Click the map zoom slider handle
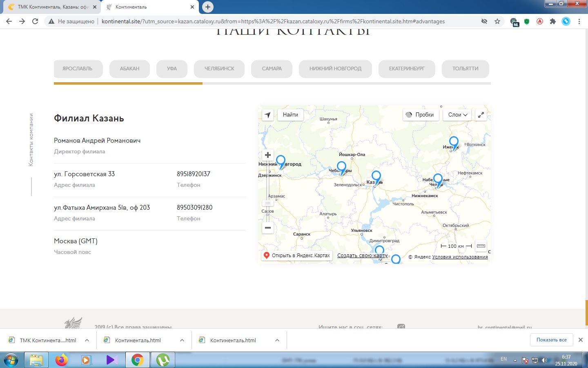The height and width of the screenshot is (368, 588). pyautogui.click(x=268, y=203)
